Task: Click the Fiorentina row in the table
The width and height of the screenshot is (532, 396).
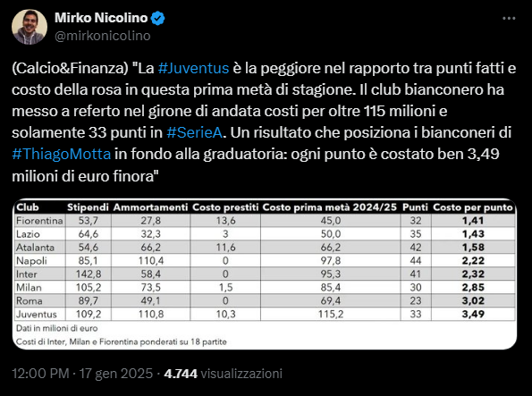Action: coord(265,221)
